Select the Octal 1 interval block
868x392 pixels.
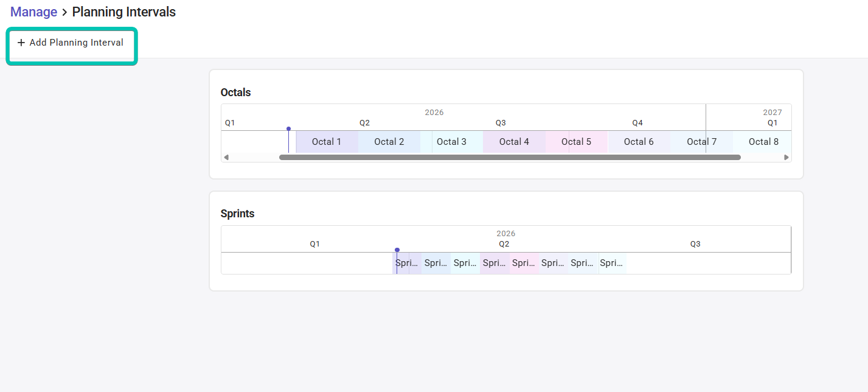[x=327, y=142]
